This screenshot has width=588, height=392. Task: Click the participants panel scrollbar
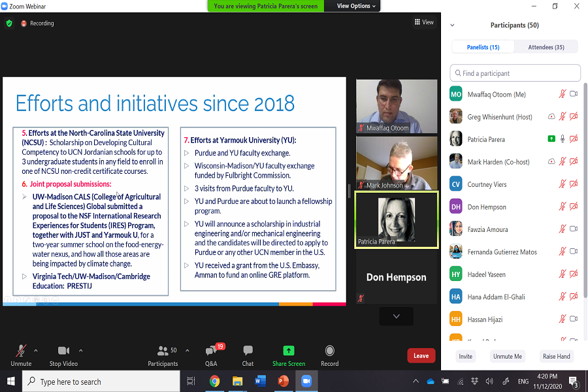point(585,190)
